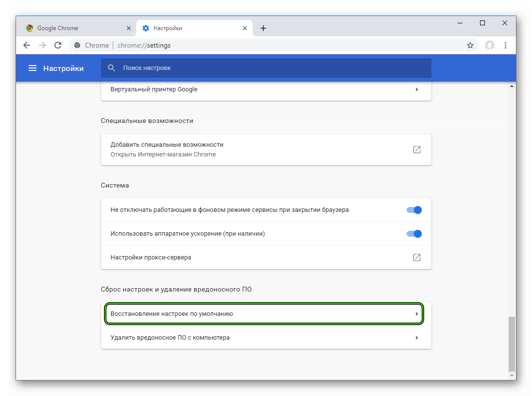Open the Chrome three-dot menu

coord(506,45)
